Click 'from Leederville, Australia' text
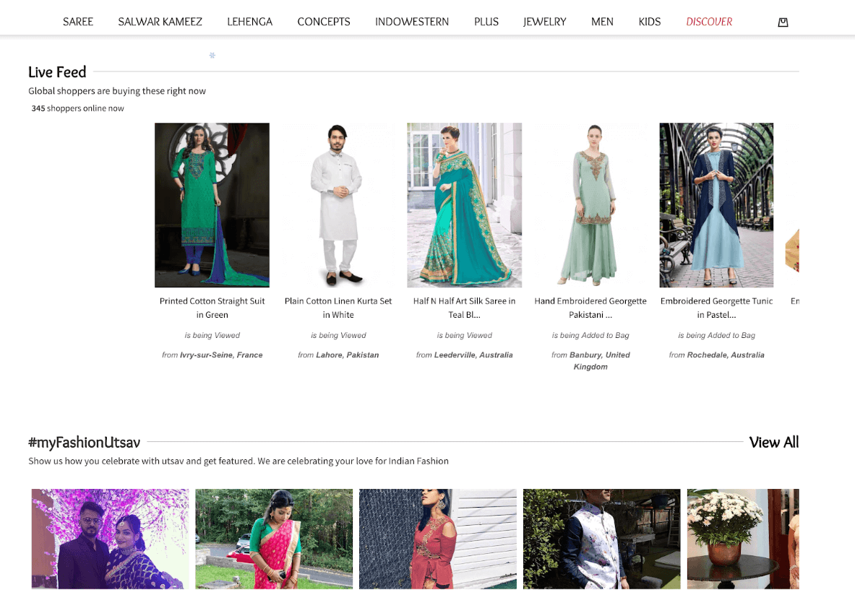 point(465,355)
